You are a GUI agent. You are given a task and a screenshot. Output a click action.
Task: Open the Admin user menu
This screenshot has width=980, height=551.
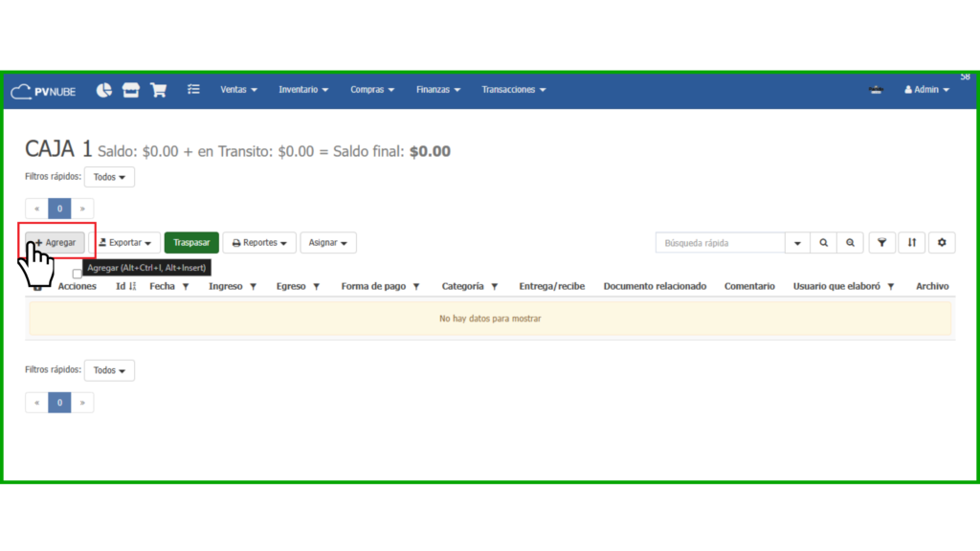(x=925, y=90)
